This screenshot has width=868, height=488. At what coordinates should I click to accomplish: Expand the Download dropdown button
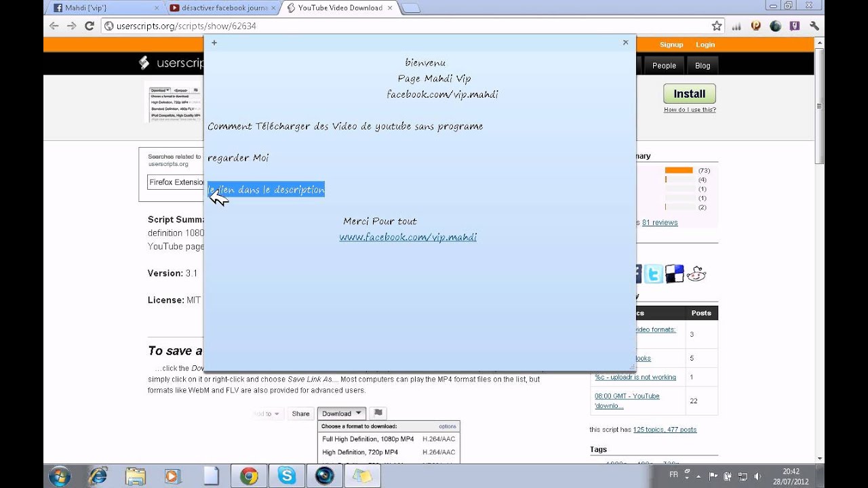coord(342,413)
